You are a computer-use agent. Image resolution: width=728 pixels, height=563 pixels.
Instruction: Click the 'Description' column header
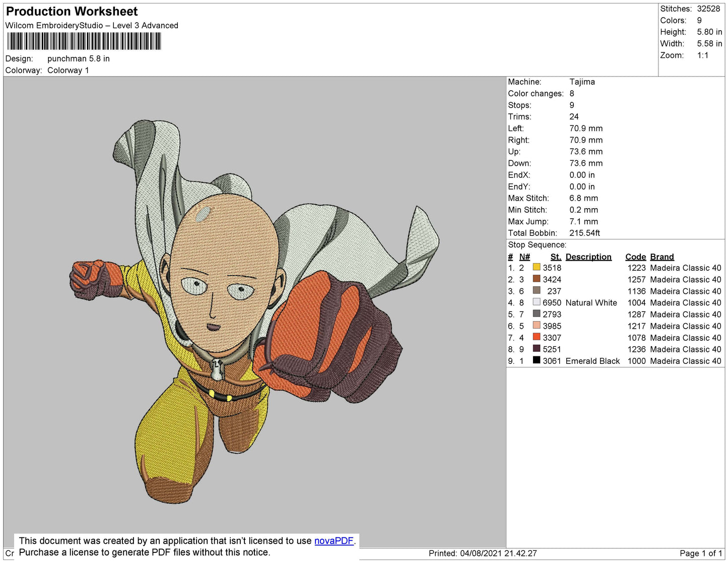coord(588,257)
